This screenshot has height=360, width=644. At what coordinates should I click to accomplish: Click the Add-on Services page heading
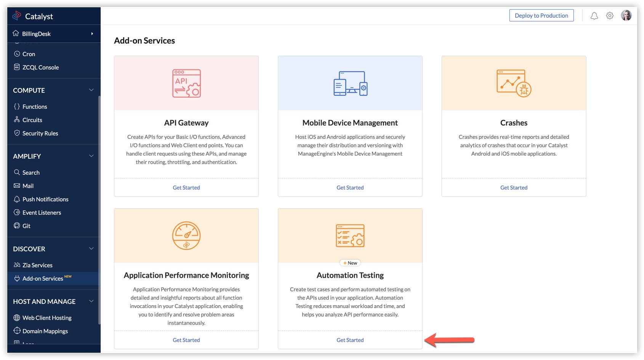click(144, 40)
